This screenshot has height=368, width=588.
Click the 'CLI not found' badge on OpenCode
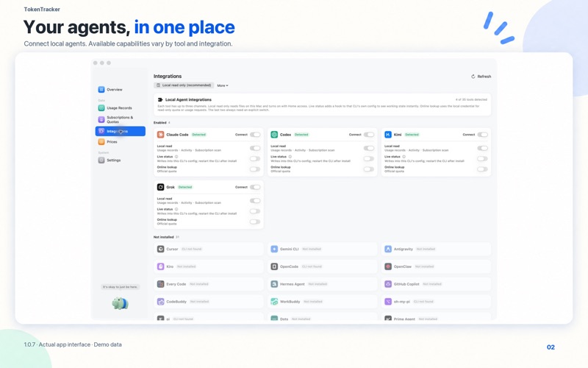tap(312, 266)
